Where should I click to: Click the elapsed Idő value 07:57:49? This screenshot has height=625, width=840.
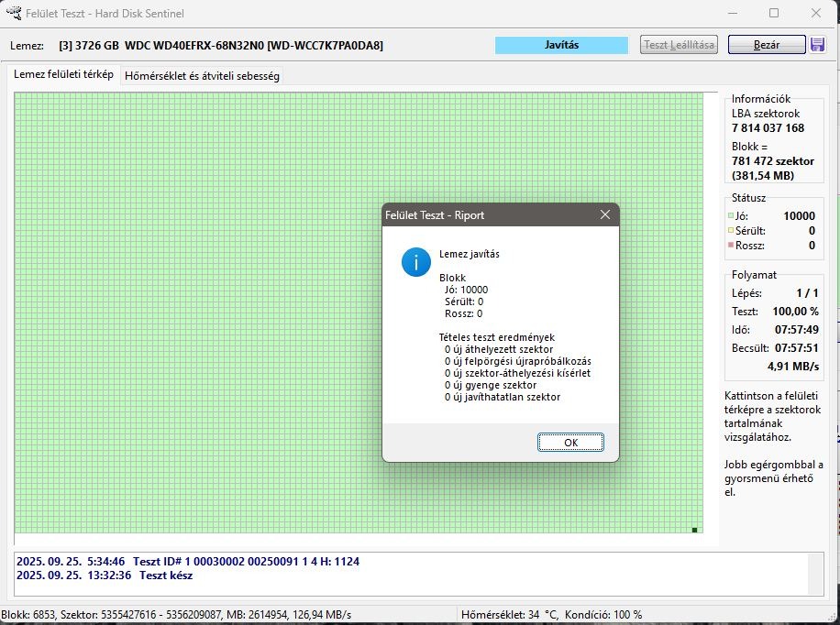797,329
